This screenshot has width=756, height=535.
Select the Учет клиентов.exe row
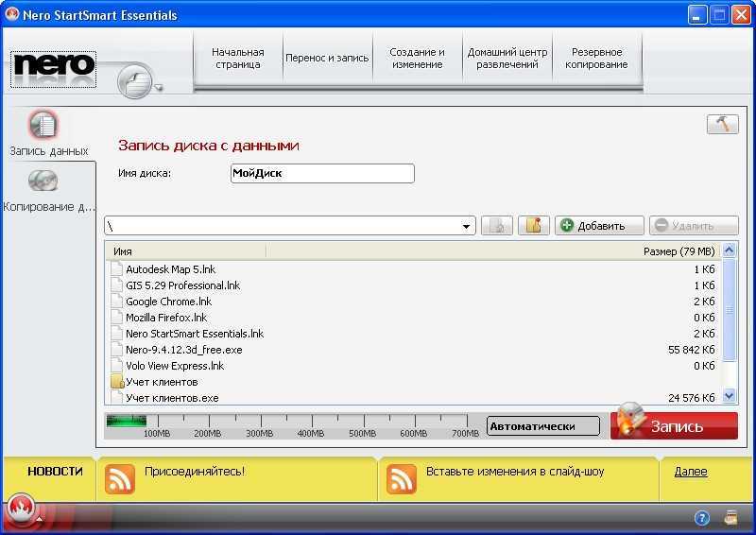point(413,398)
